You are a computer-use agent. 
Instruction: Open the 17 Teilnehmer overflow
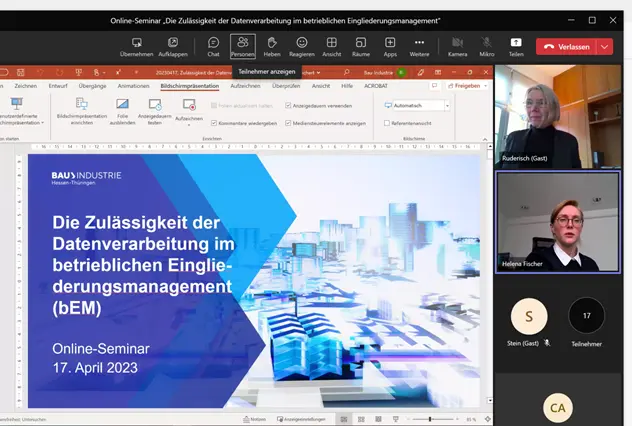tap(586, 316)
